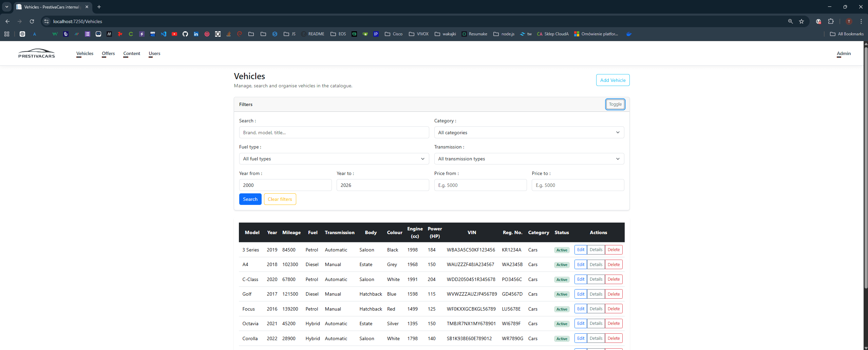
Task: Open the Visual Studio Code bookmark icon
Action: [164, 34]
